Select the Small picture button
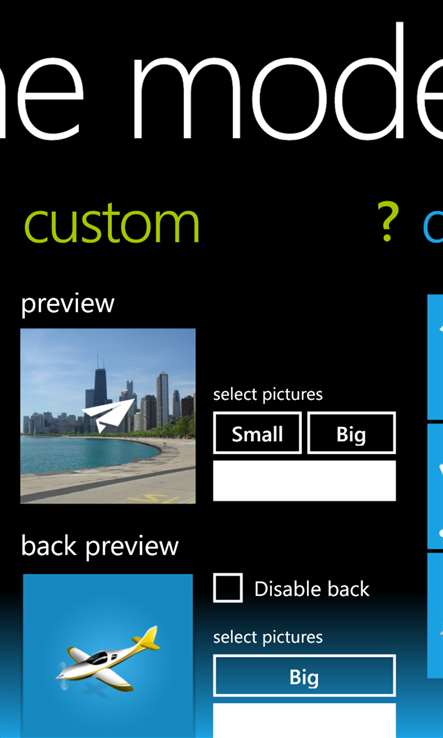443x738 pixels. click(257, 433)
